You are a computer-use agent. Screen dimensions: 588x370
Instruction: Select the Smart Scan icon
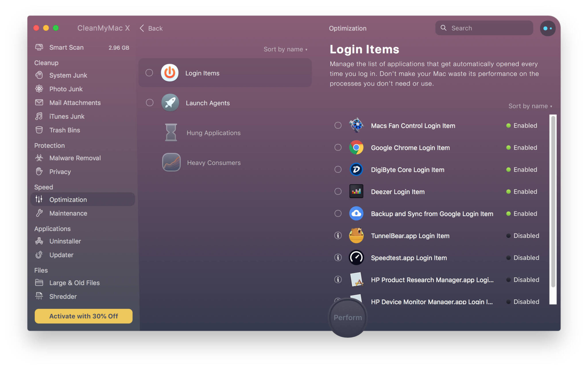click(x=39, y=47)
